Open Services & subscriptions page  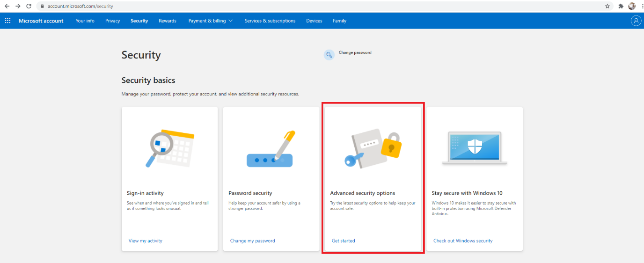click(270, 21)
